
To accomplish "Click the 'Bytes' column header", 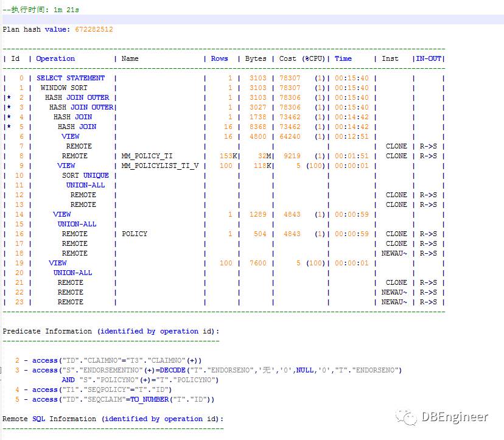I will tap(256, 58).
